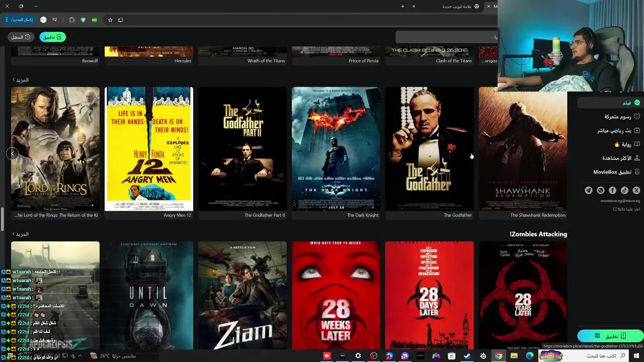Viewport: 644px width, 362px height.
Task: Click the 'Beowulf' title
Action: pyautogui.click(x=90, y=61)
